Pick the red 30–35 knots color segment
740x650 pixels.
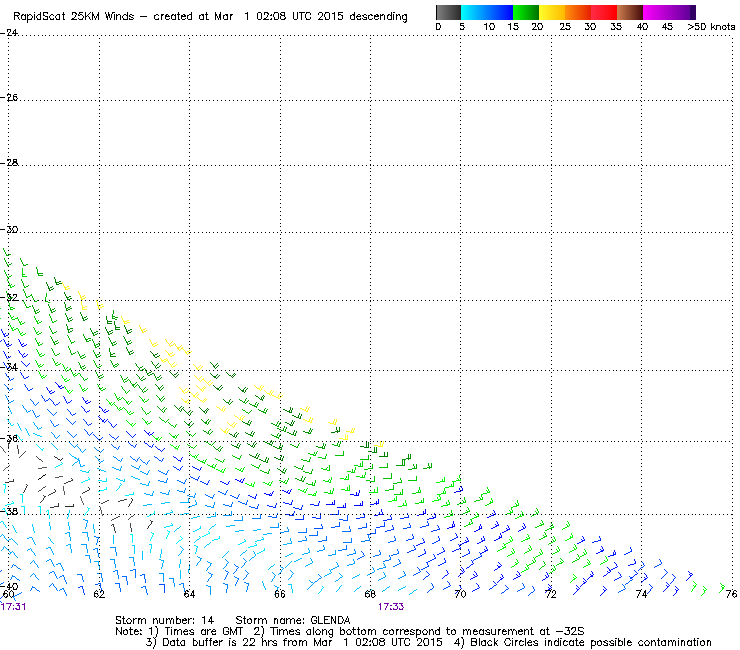(604, 12)
